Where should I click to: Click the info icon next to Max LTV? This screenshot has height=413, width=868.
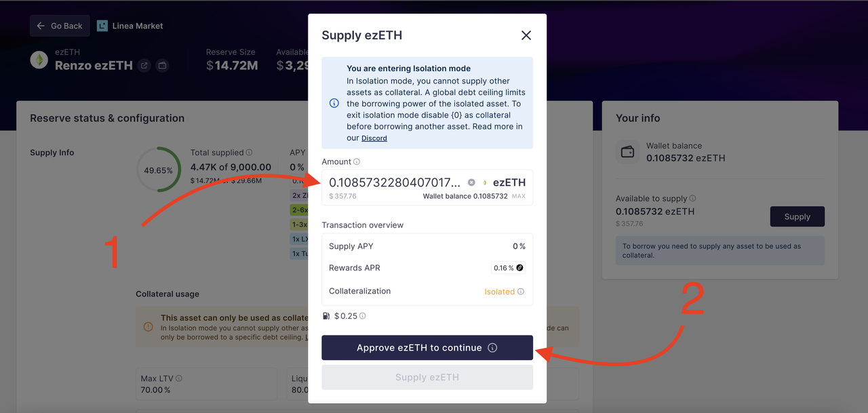tap(179, 378)
